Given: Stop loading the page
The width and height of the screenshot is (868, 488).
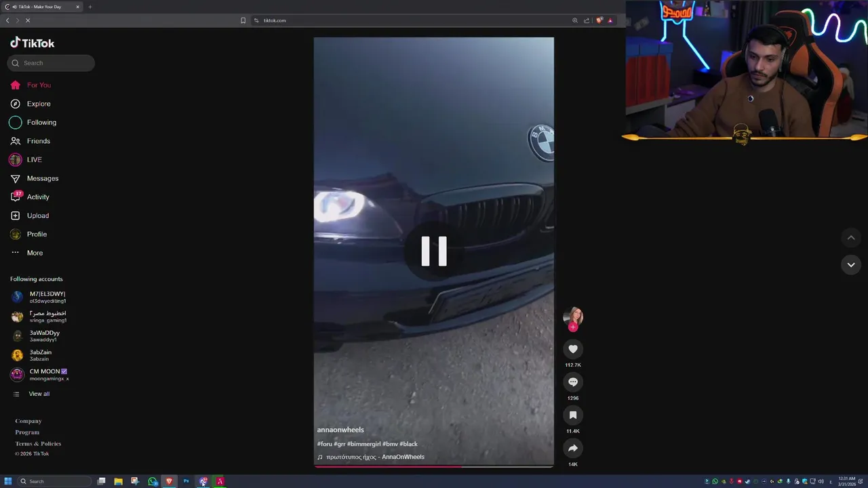Looking at the screenshot, I should pyautogui.click(x=28, y=20).
